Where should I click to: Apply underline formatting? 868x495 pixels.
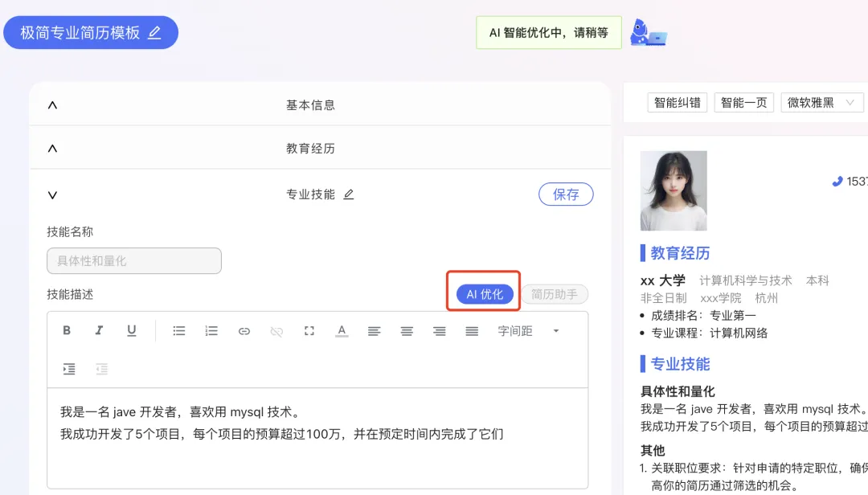(x=132, y=330)
